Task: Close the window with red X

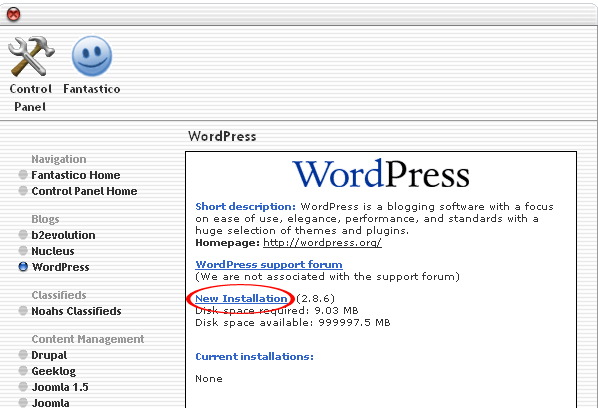Action: pos(14,14)
